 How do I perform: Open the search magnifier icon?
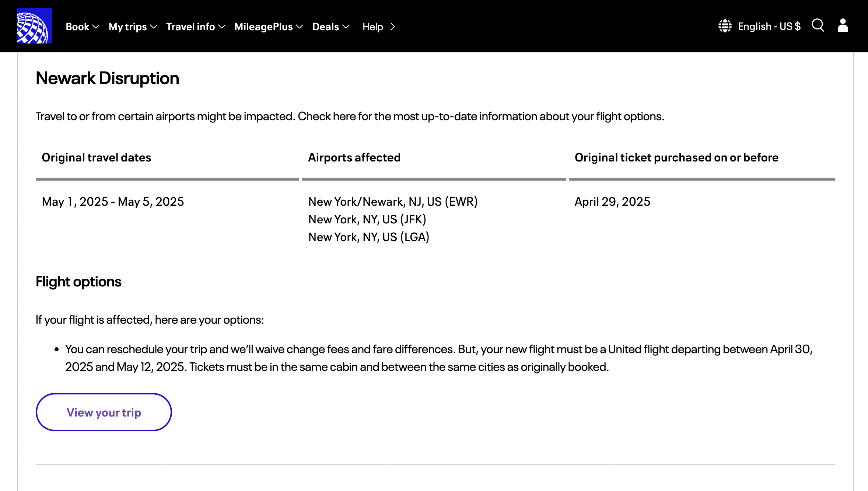click(x=818, y=25)
